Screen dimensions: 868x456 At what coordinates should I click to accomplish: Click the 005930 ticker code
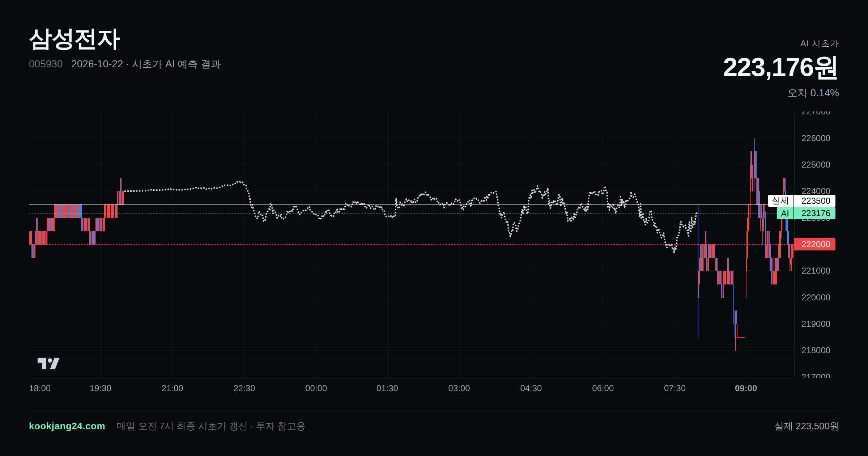(x=46, y=64)
